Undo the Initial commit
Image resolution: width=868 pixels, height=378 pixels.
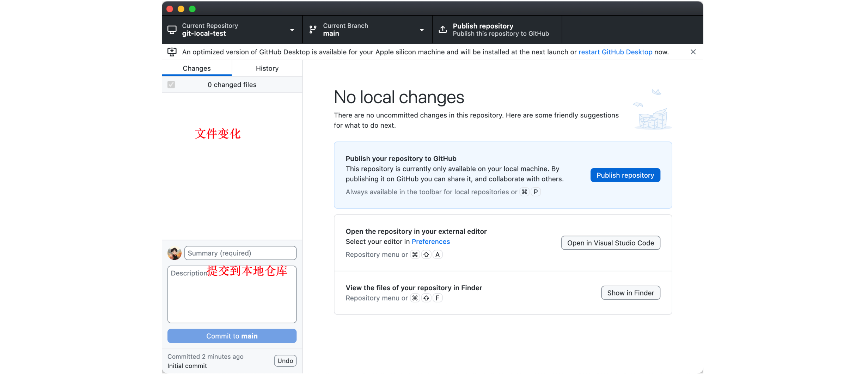tap(285, 361)
